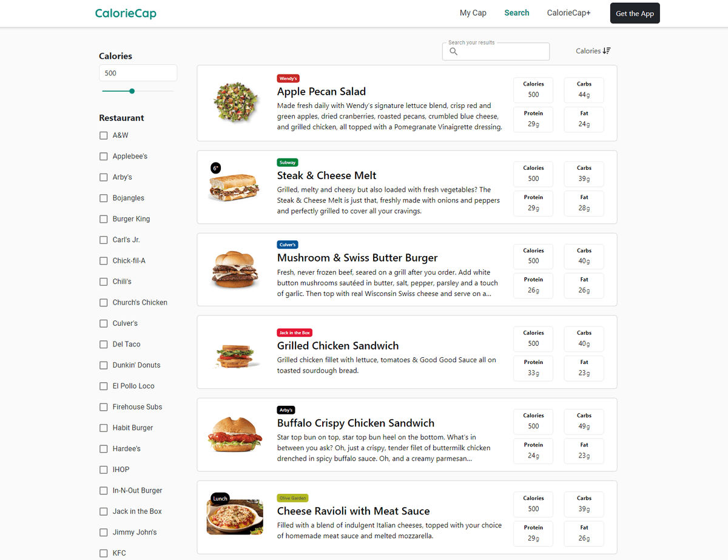Enable the Chick-fil-A filter checkbox
728x560 pixels.
click(104, 261)
